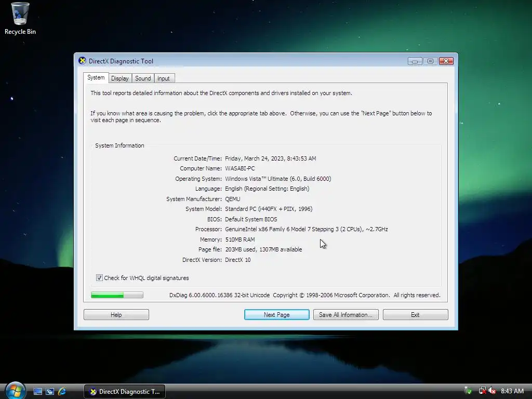Click the disabled maximize button

(430, 61)
